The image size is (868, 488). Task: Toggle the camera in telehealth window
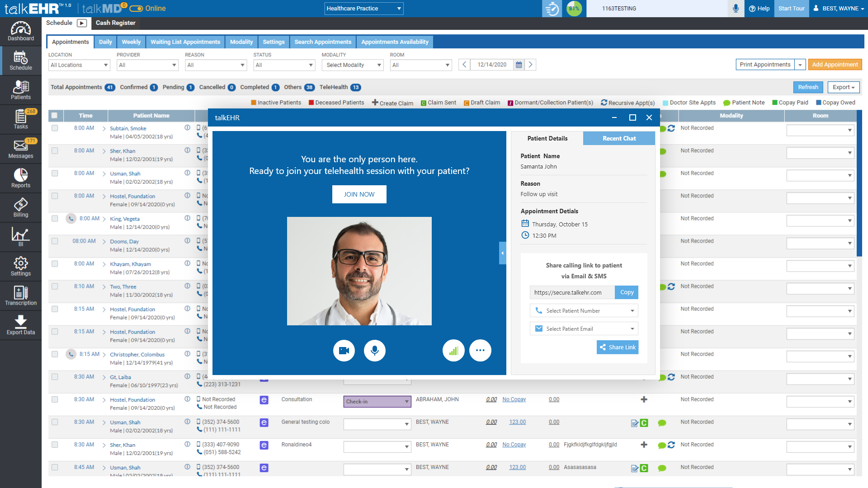click(344, 351)
